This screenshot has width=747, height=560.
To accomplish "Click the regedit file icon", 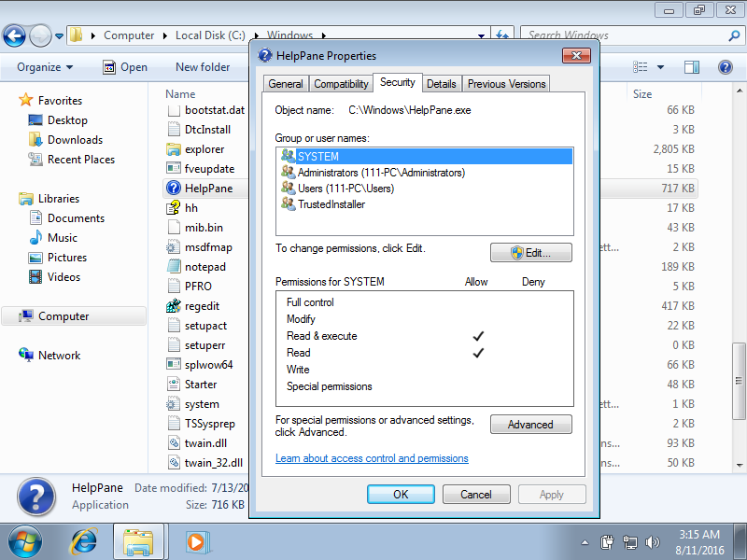I will [173, 306].
